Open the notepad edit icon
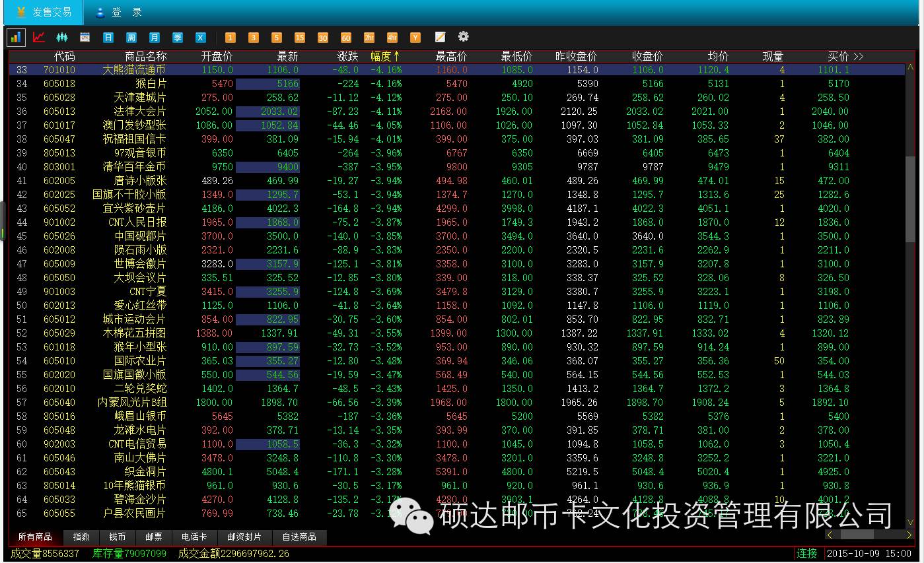Screen dimensions: 924x563 [x=440, y=37]
